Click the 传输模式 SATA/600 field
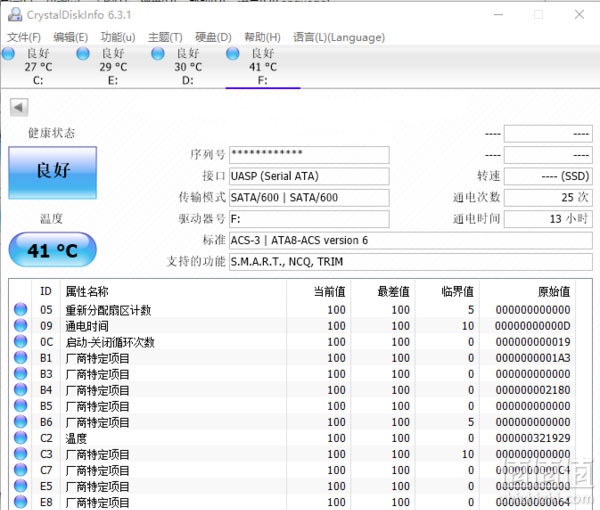 tap(309, 197)
